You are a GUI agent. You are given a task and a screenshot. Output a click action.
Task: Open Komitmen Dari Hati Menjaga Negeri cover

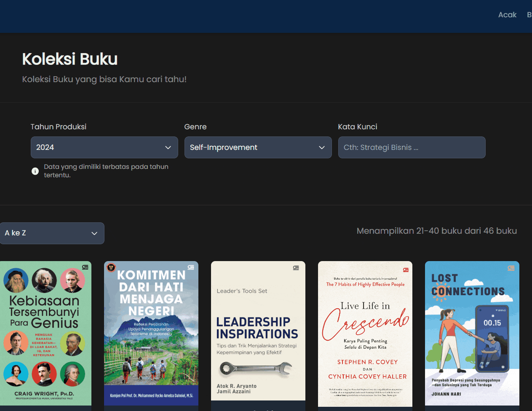(151, 334)
